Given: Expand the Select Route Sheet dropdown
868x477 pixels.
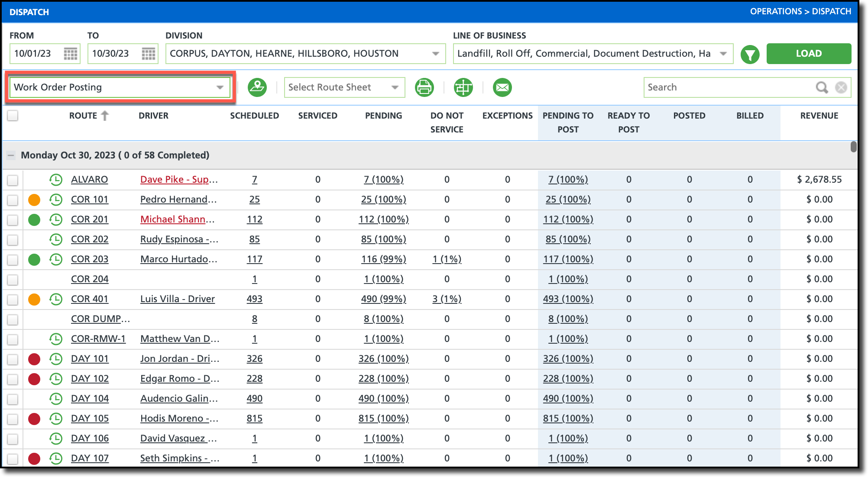Looking at the screenshot, I should coord(344,87).
